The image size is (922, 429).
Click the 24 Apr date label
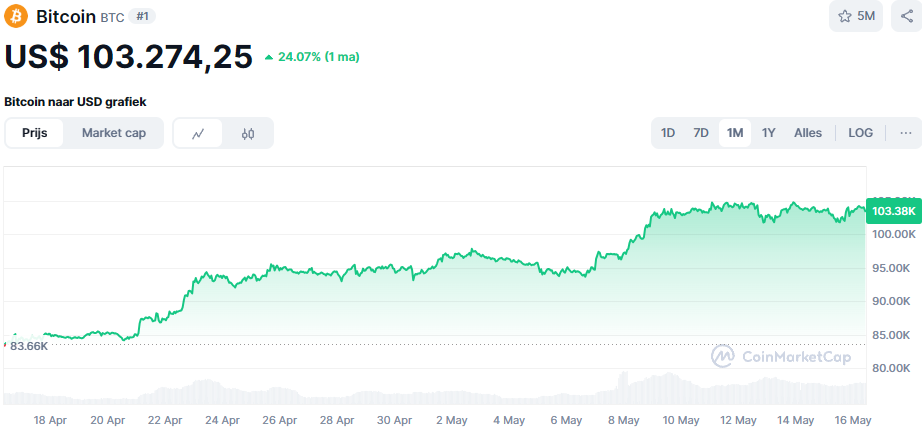(x=223, y=420)
